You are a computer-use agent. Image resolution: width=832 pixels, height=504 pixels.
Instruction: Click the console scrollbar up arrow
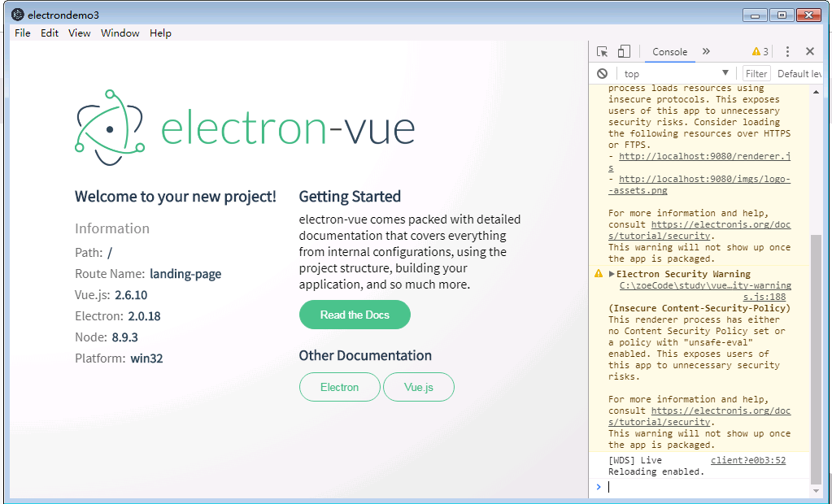point(816,92)
